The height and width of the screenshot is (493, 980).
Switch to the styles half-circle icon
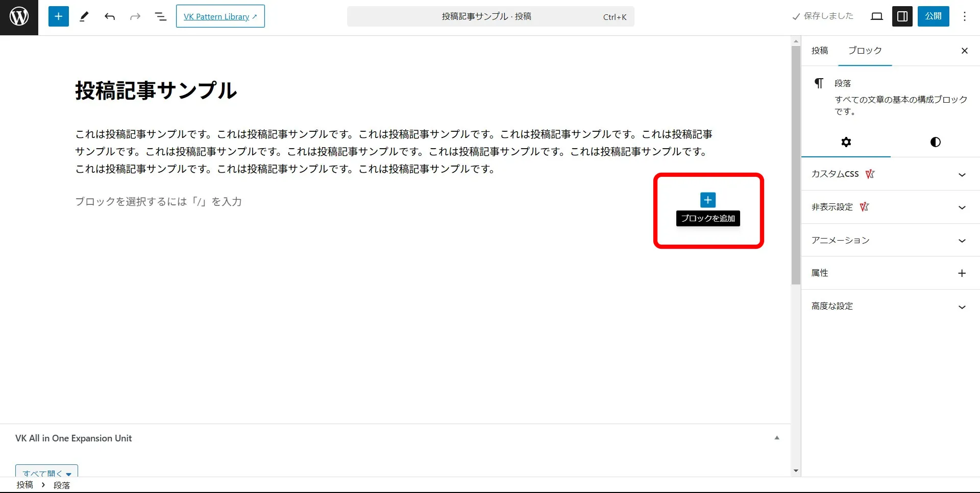tap(935, 142)
